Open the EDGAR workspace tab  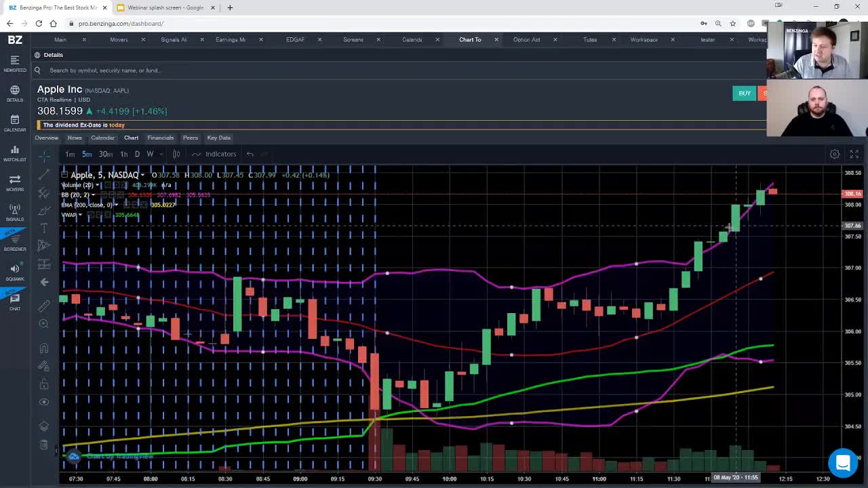point(295,39)
